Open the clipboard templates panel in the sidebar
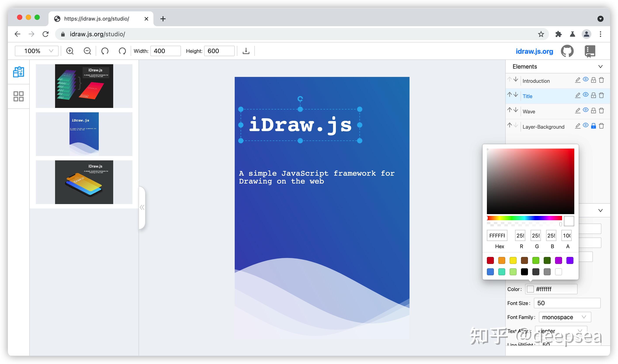618x364 pixels. 18,72
